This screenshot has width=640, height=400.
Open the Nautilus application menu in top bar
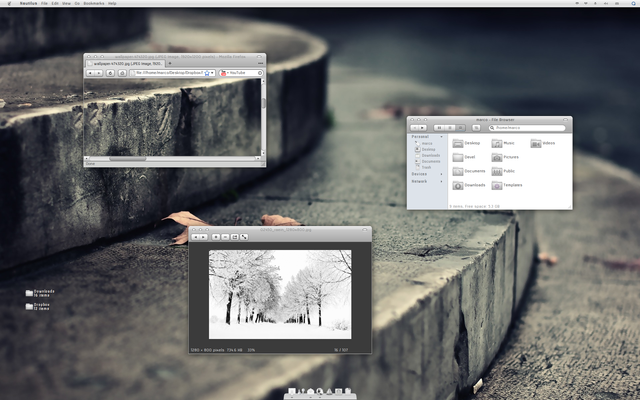[29, 3]
